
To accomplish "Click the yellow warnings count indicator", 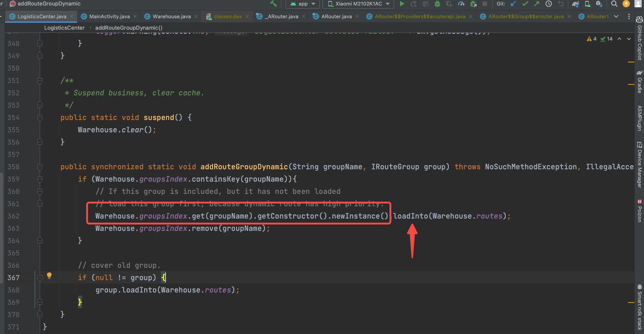I will click(592, 39).
